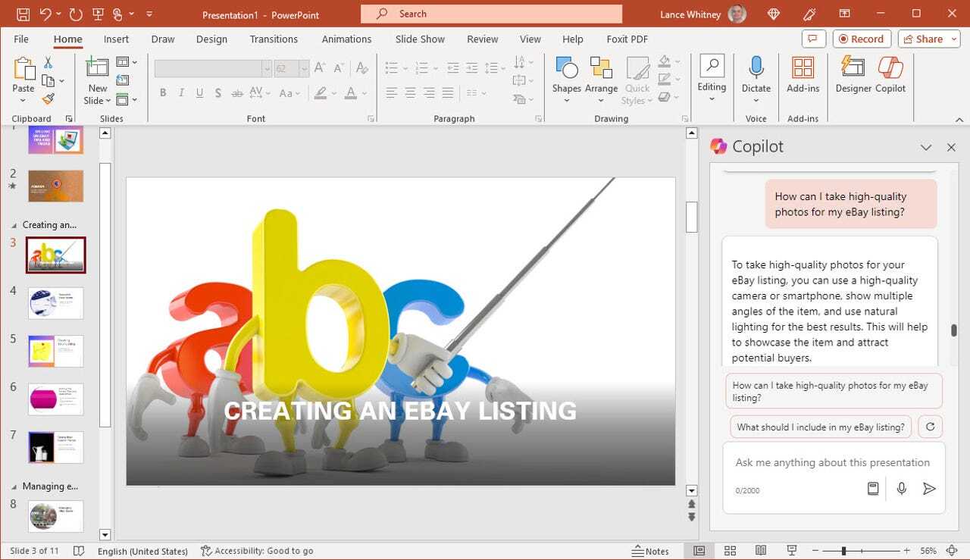This screenshot has height=560, width=970.
Task: Switch to Slide Sorter view
Action: [730, 551]
